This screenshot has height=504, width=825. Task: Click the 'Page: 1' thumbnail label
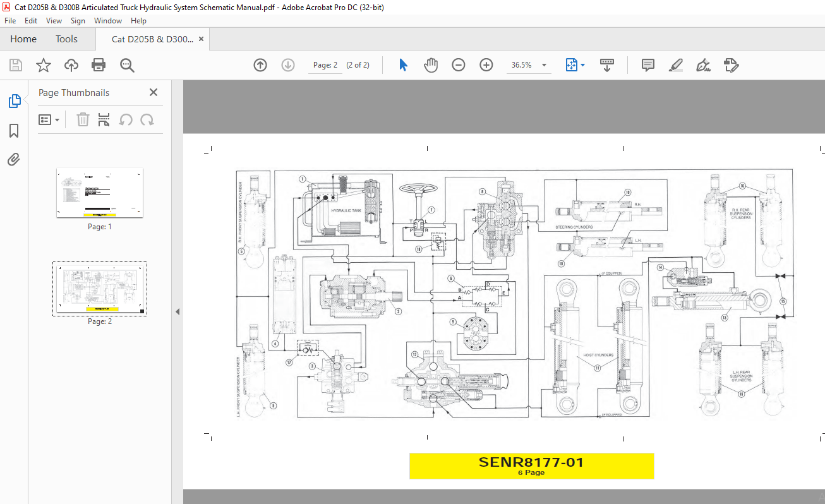(x=100, y=227)
